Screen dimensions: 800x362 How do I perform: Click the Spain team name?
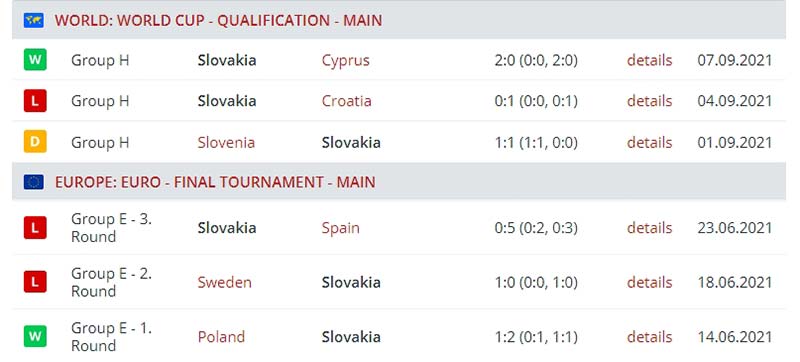(x=340, y=228)
